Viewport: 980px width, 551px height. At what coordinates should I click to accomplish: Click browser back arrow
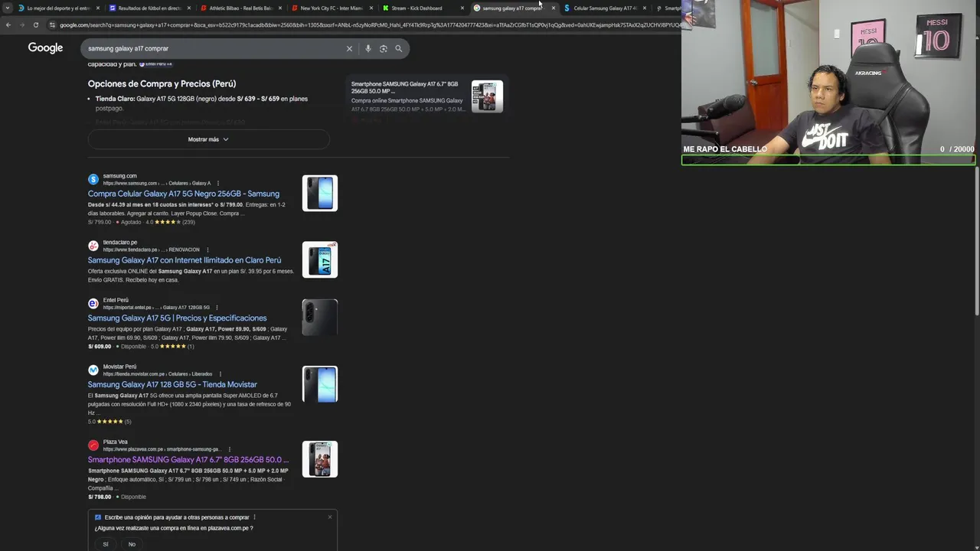(x=8, y=25)
